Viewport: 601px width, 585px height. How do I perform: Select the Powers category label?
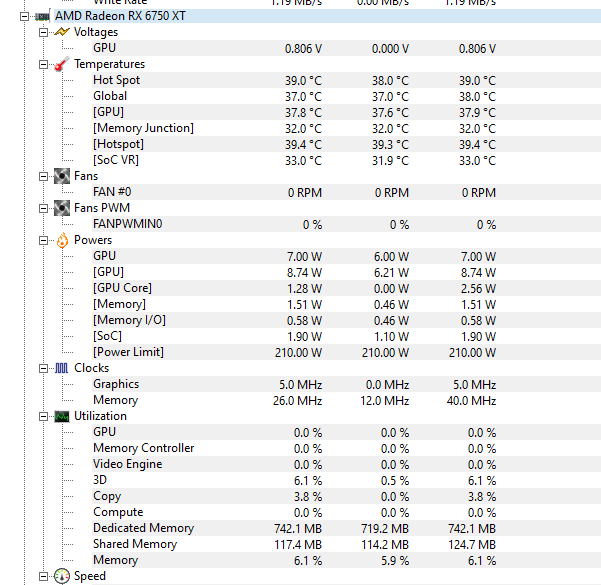[93, 240]
